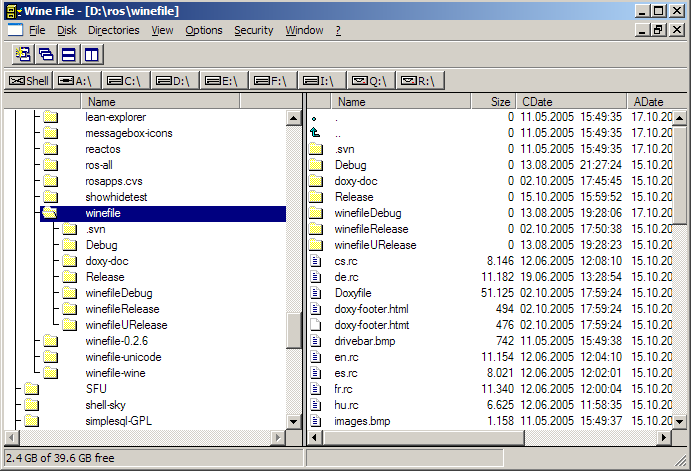The image size is (691, 471).
Task: Open the Options menu
Action: [x=204, y=30]
